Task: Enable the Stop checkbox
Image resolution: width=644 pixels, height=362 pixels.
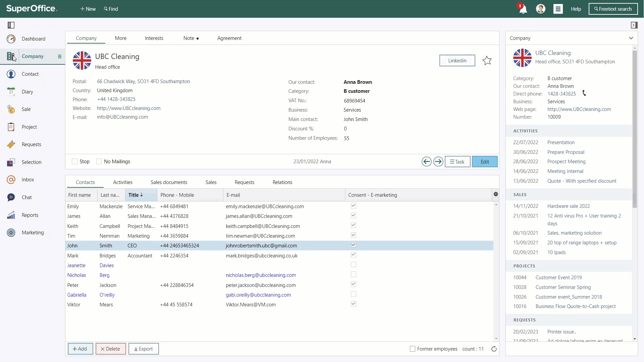Action: click(75, 162)
